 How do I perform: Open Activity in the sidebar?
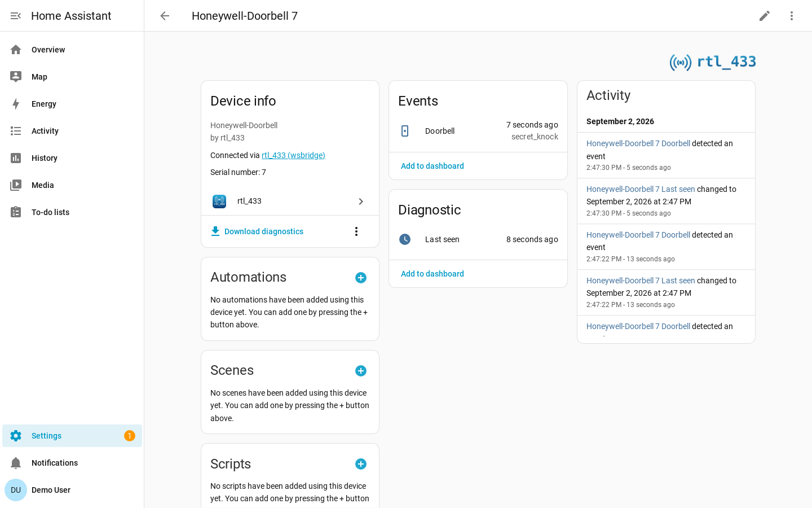[x=72, y=131]
